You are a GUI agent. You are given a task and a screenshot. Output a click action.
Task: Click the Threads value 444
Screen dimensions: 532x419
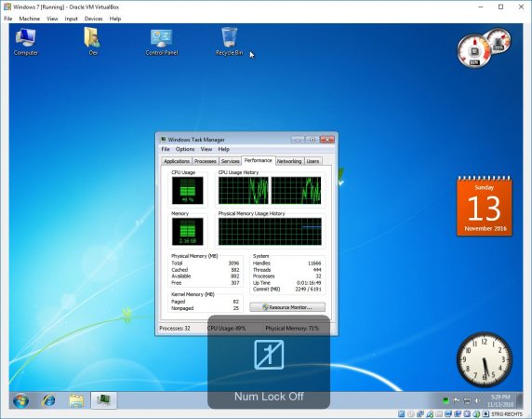(317, 270)
